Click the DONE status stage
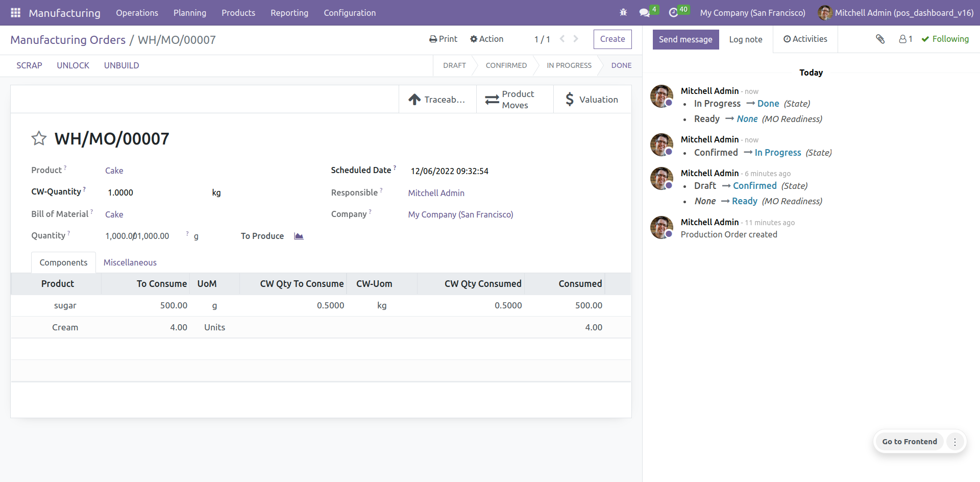Image resolution: width=980 pixels, height=482 pixels. 621,65
